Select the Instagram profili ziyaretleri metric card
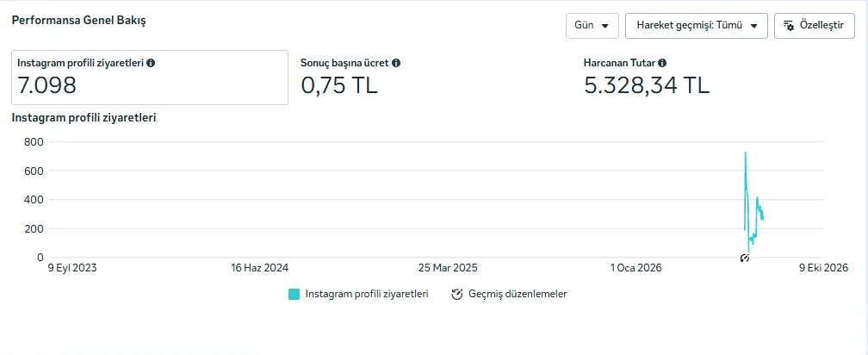The image size is (868, 355). (x=150, y=78)
